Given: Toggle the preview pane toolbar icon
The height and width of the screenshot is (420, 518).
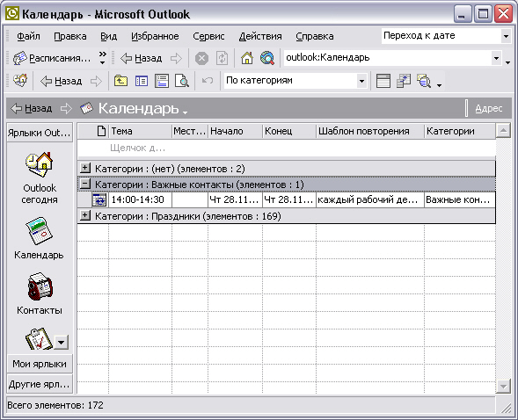Looking at the screenshot, I should [x=162, y=81].
